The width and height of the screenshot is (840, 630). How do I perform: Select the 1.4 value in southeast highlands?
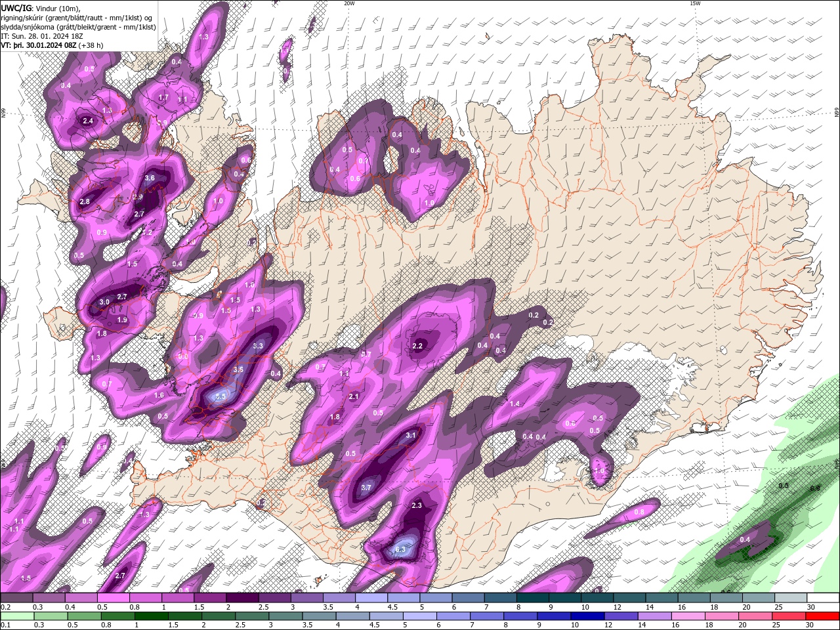[x=514, y=404]
